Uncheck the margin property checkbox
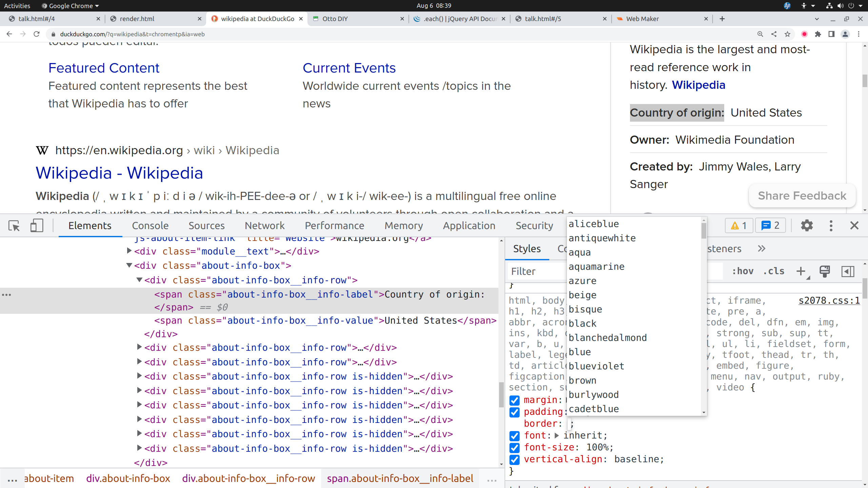Image resolution: width=868 pixels, height=488 pixels. click(x=514, y=400)
